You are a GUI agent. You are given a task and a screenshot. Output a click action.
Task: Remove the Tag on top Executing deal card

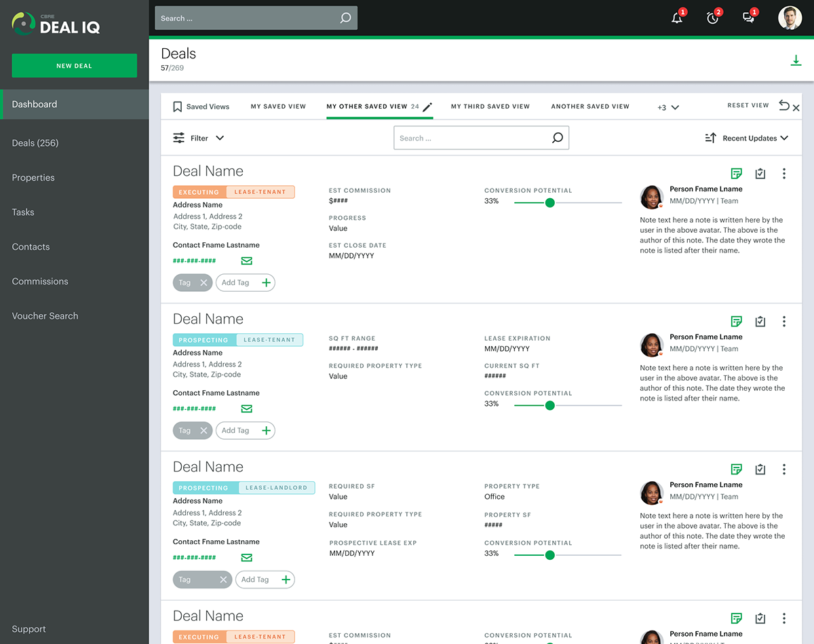point(203,283)
